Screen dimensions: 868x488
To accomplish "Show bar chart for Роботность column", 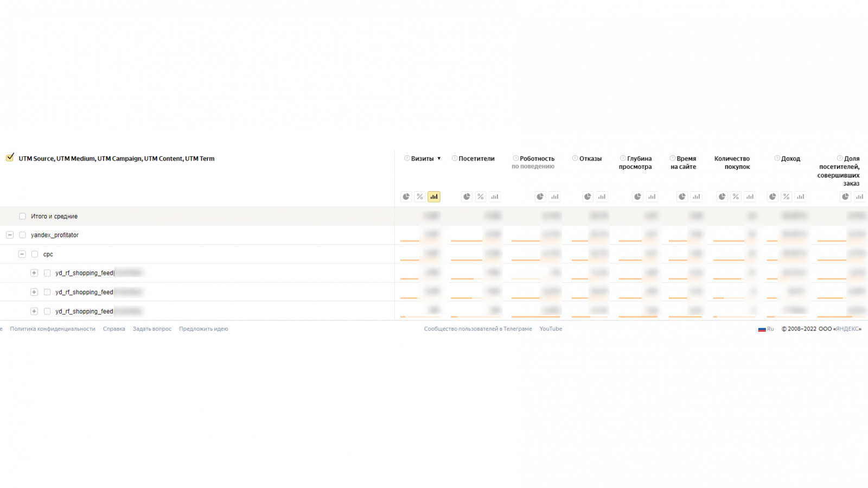I will coord(554,197).
